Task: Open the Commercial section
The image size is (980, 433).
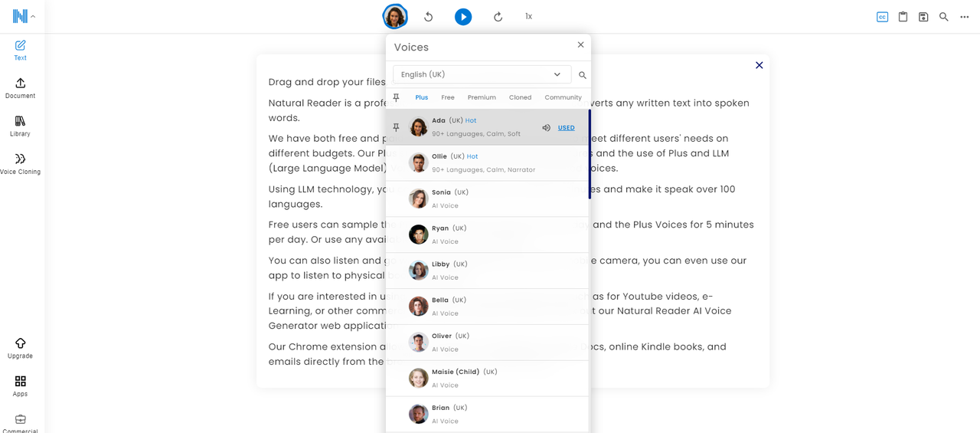Action: 20,424
